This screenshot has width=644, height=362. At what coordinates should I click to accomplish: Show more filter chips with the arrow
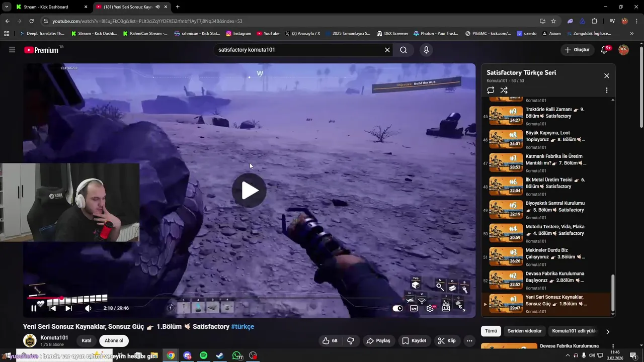point(607,331)
